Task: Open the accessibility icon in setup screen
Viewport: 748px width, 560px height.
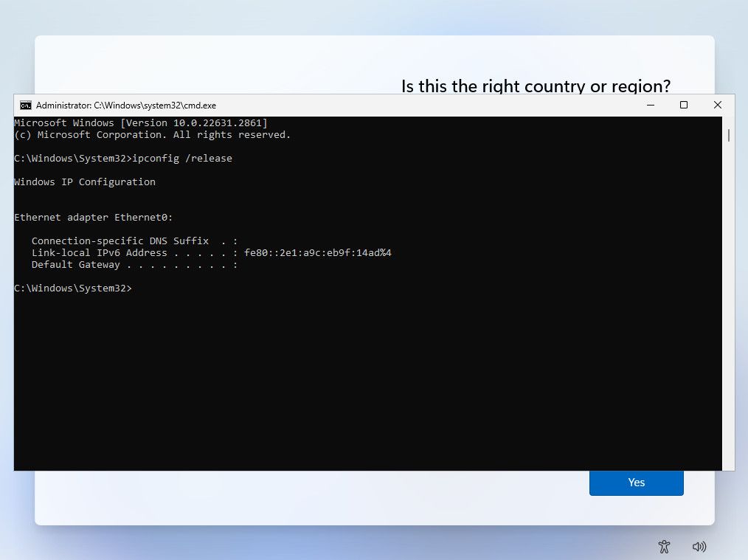Action: (x=664, y=547)
